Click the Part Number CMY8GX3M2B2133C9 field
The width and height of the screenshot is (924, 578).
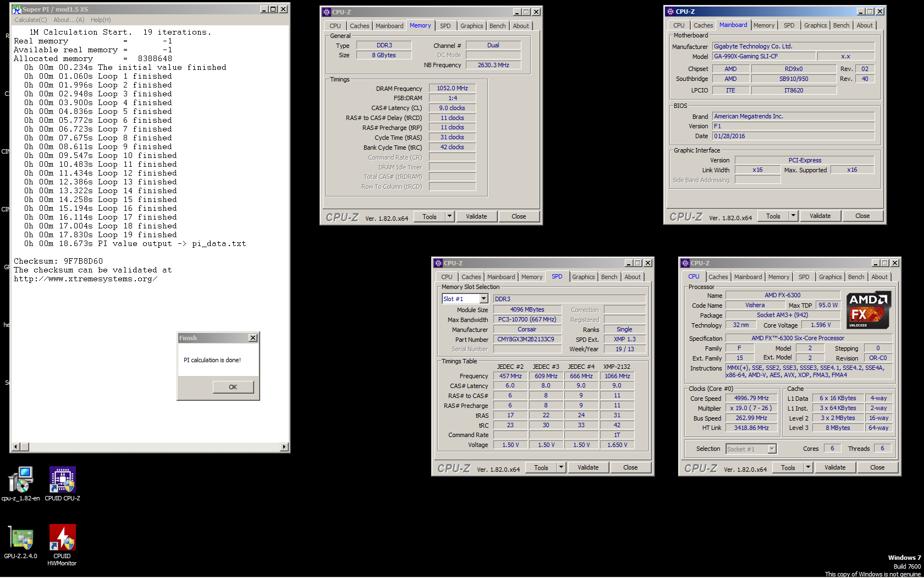[x=527, y=339]
